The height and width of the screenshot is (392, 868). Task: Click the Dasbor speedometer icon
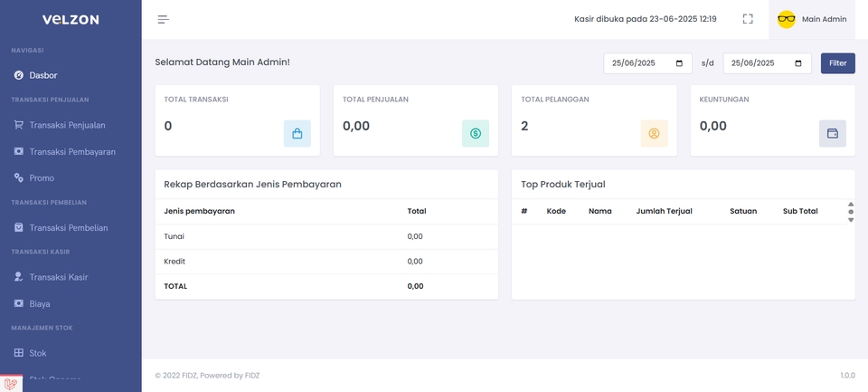pyautogui.click(x=19, y=75)
